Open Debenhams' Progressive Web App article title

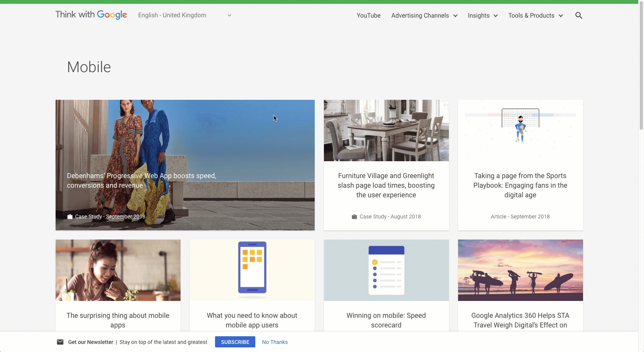141,180
